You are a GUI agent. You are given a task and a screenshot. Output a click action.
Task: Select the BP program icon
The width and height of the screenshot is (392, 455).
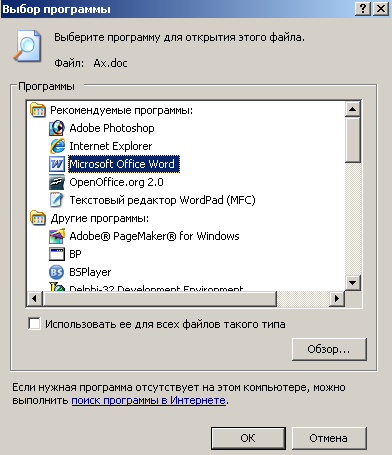click(57, 254)
